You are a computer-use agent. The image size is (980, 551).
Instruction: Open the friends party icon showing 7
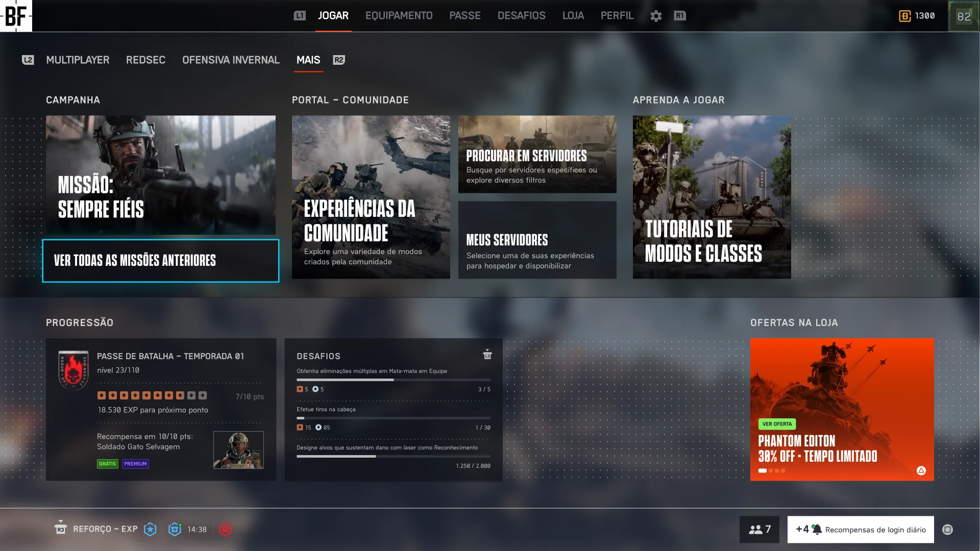click(x=759, y=530)
